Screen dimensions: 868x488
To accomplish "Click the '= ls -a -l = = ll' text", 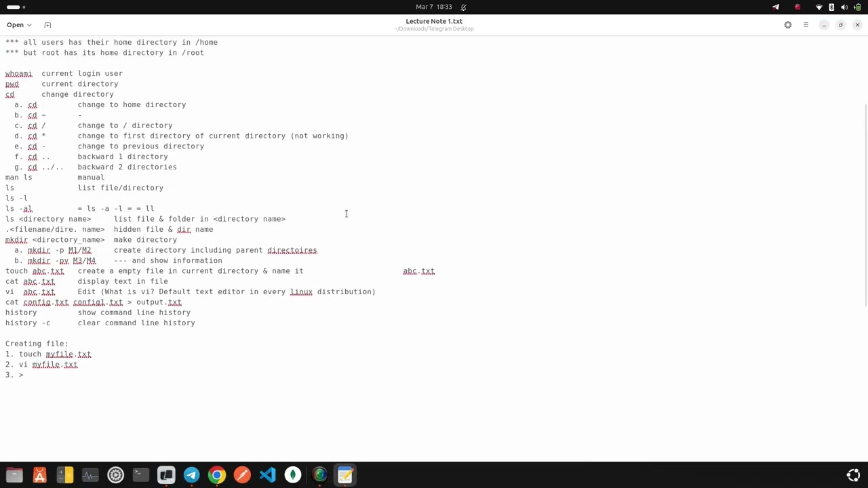I will click(115, 209).
